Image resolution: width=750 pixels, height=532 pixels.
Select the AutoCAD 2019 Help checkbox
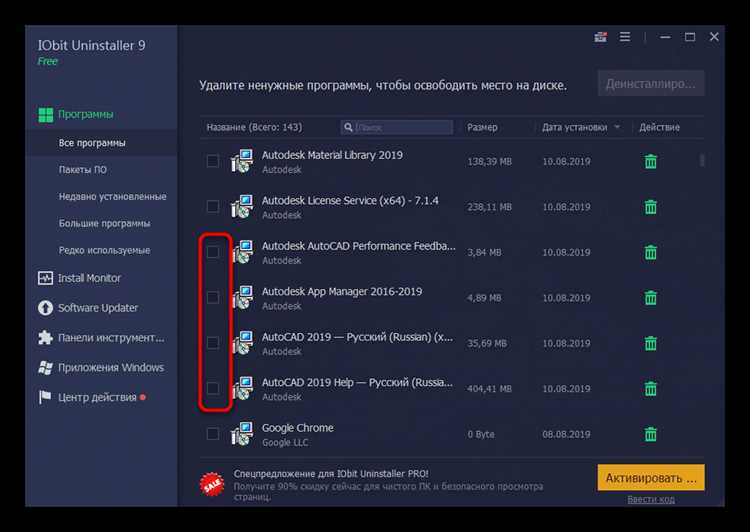point(212,388)
